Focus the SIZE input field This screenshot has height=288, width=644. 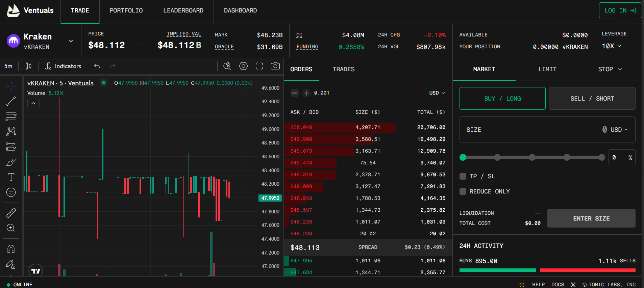(x=547, y=130)
